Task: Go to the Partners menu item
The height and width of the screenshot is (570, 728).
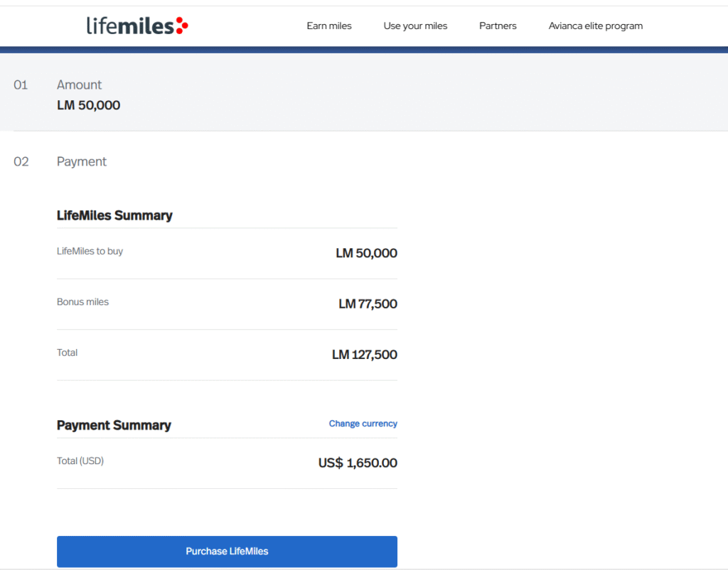Action: coord(498,26)
